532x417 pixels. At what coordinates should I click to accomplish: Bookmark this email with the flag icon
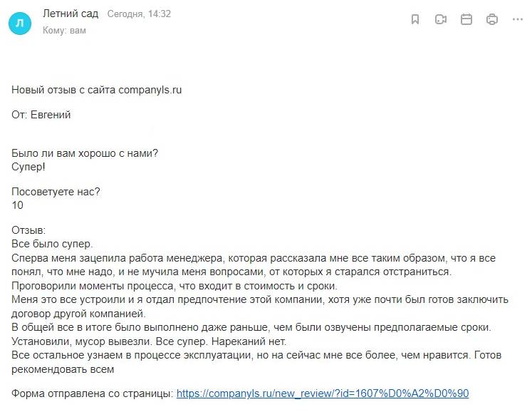pos(415,20)
